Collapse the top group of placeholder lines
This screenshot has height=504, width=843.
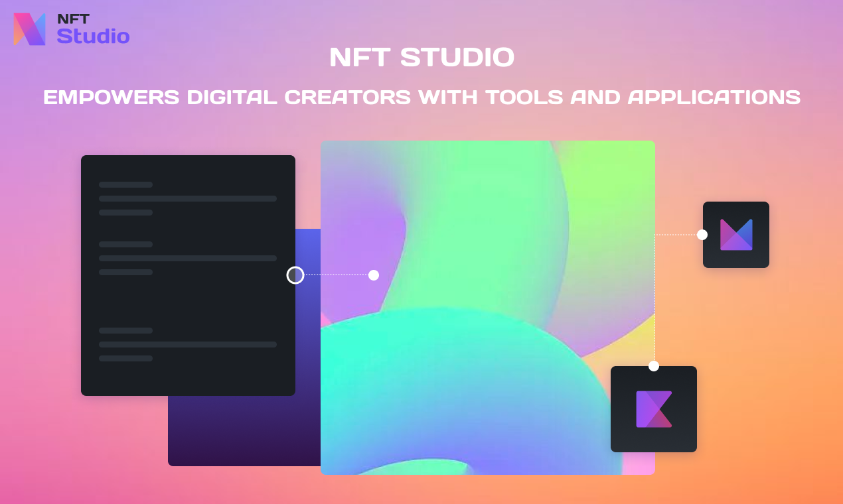[188, 198]
